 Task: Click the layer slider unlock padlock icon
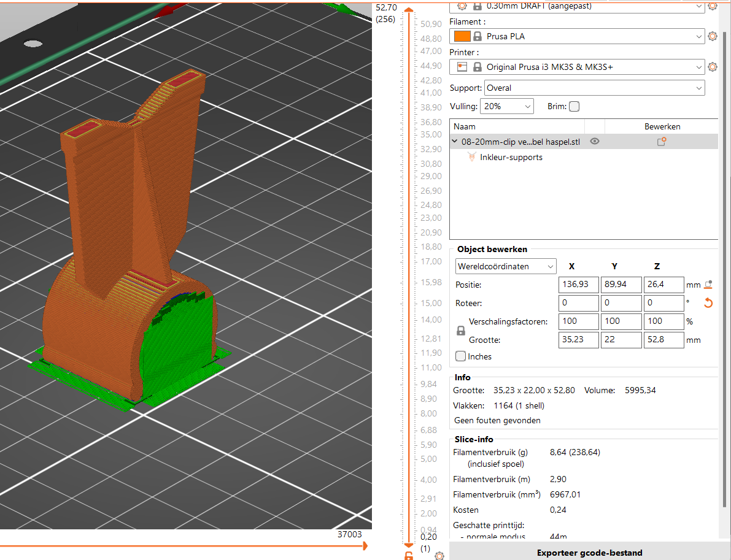(409, 556)
